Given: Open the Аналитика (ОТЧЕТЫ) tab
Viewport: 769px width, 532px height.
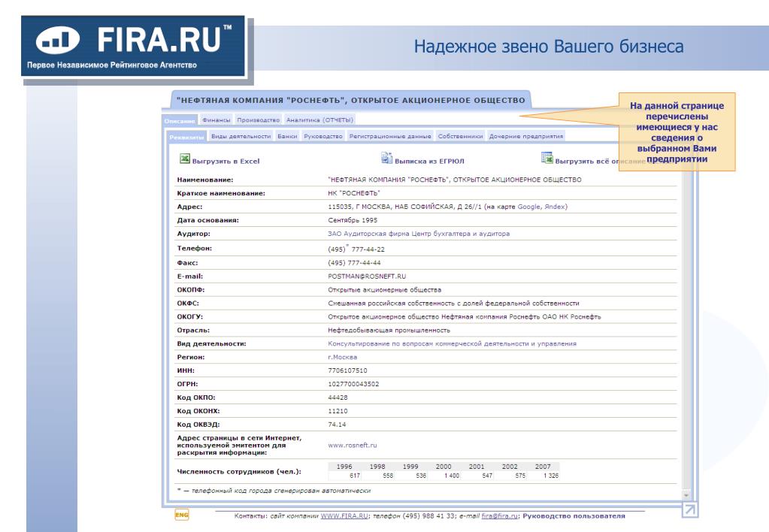Looking at the screenshot, I should tap(319, 120).
